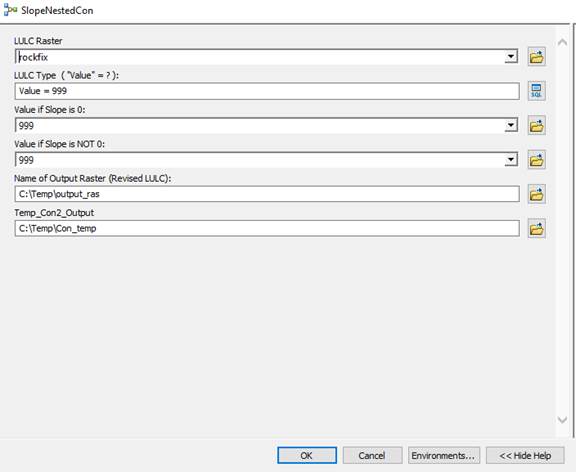Image resolution: width=576 pixels, height=472 pixels.
Task: Browse for Value if Slope NOT 0
Action: [x=536, y=160]
